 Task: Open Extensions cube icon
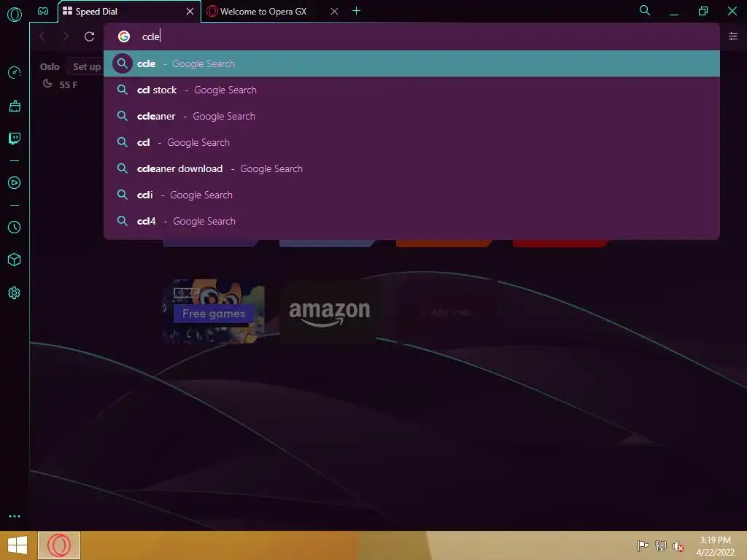pos(15,260)
